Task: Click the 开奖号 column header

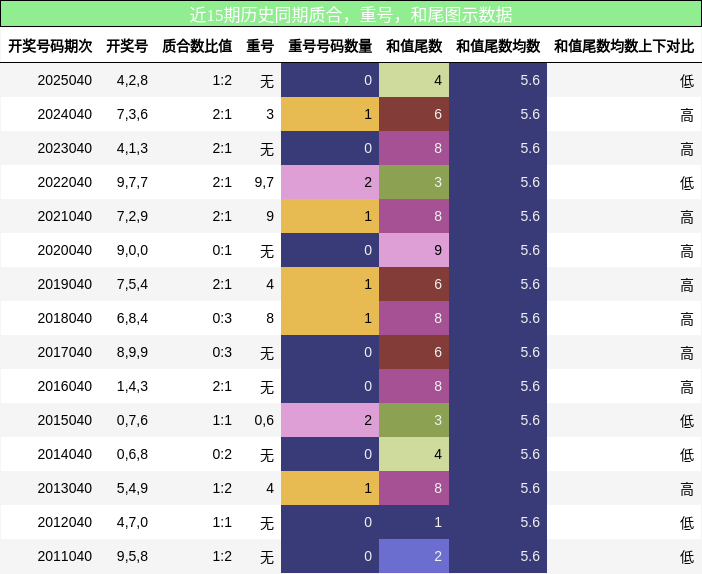Action: coord(127,46)
